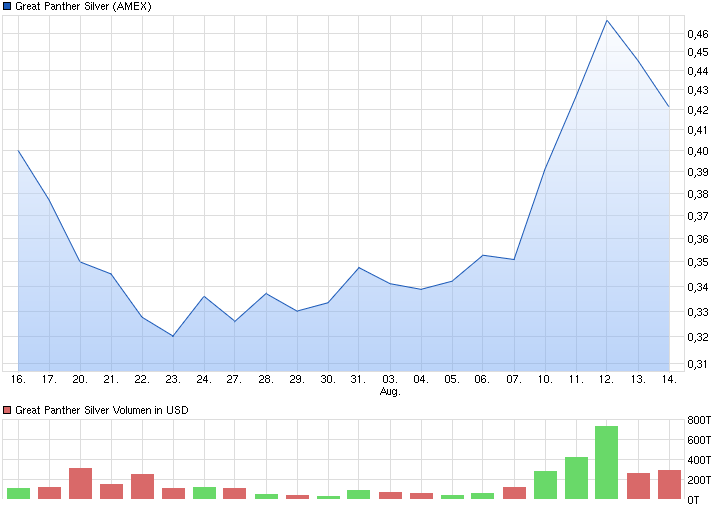Click x-axis date label '12.'
The image size is (726, 508).
[607, 379]
